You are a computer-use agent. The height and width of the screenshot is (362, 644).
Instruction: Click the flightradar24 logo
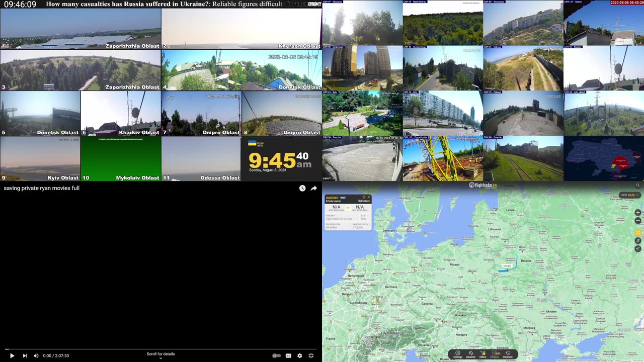click(x=482, y=185)
